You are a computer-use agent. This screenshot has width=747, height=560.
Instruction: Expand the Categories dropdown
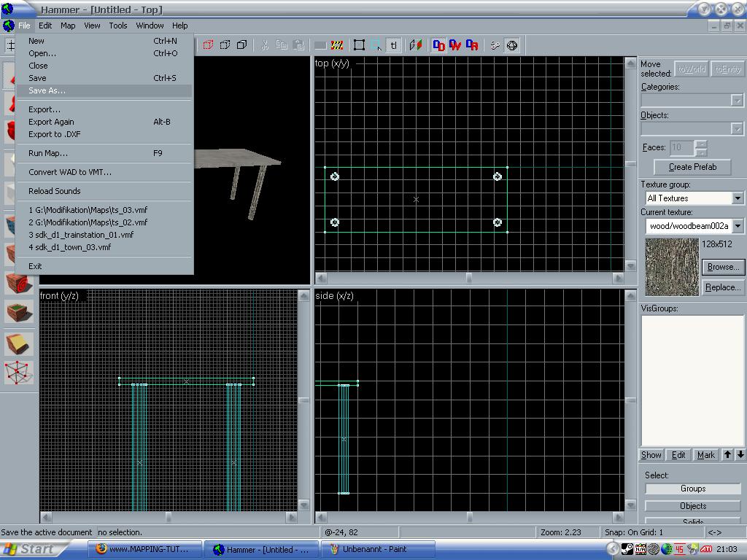737,101
